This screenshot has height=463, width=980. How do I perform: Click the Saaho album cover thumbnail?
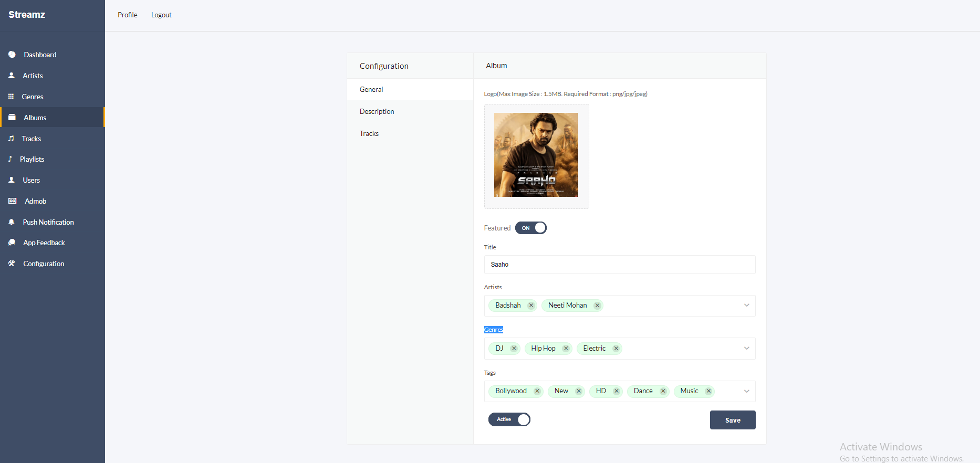536,155
